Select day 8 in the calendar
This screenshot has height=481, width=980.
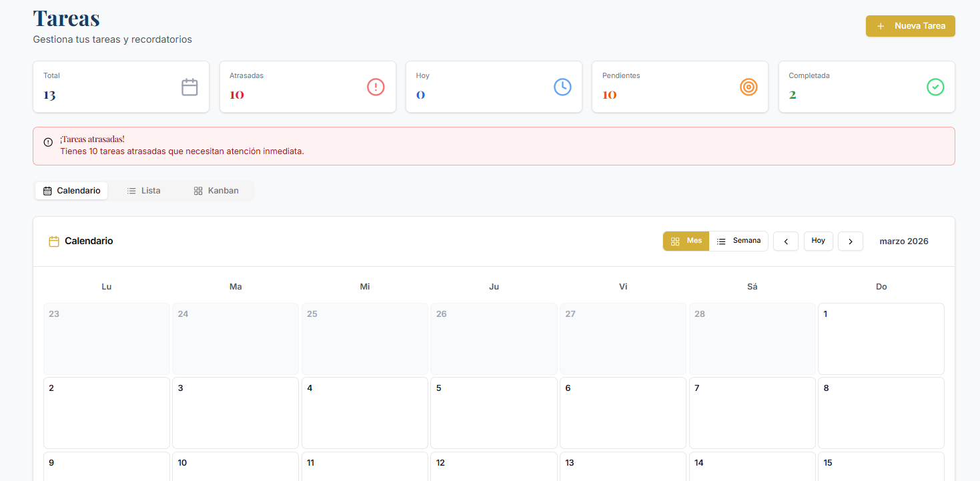point(881,413)
